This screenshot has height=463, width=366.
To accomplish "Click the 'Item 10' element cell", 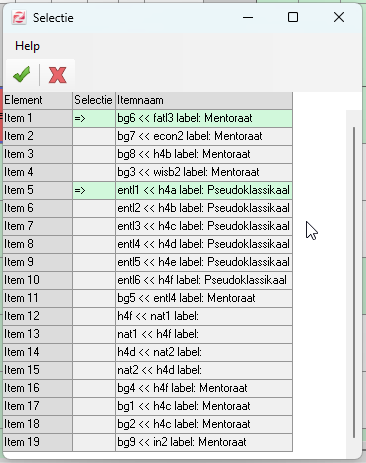I will click(38, 280).
